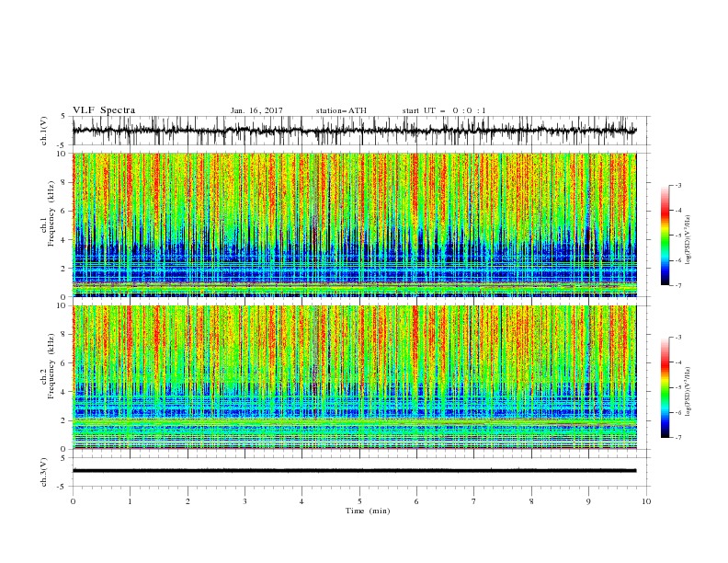This screenshot has height=563, width=728.
Task: Click the 'Time (min)' axis label
Action: 368,511
